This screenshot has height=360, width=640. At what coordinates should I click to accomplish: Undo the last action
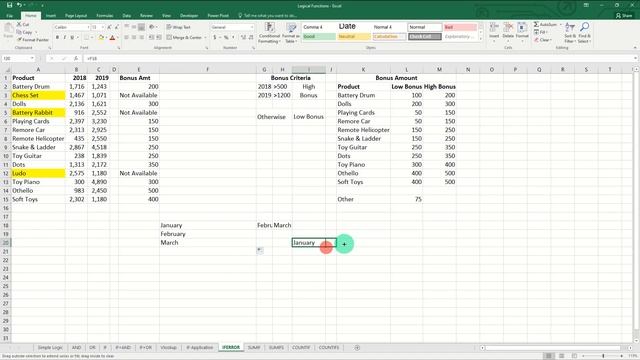19,5
